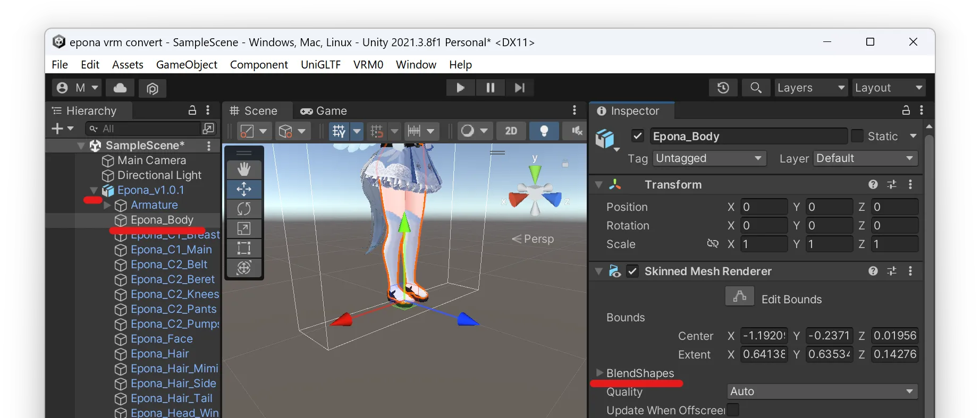Viewport: 980px width, 418px height.
Task: Select the Scale tool
Action: point(244,228)
